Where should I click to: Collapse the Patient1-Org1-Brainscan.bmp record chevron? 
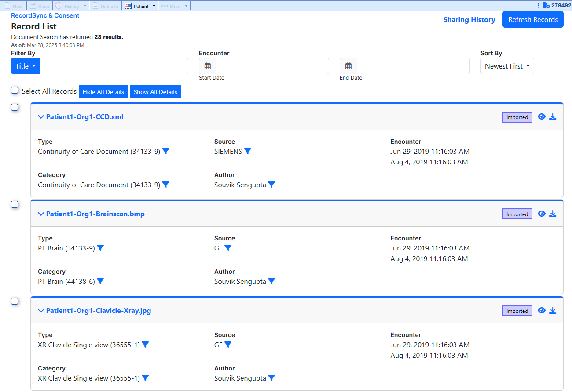tap(41, 214)
